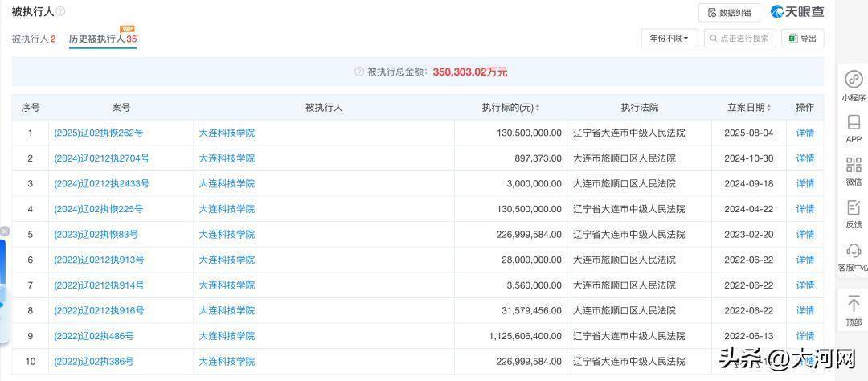
Task: Open the APP download icon
Action: [854, 123]
